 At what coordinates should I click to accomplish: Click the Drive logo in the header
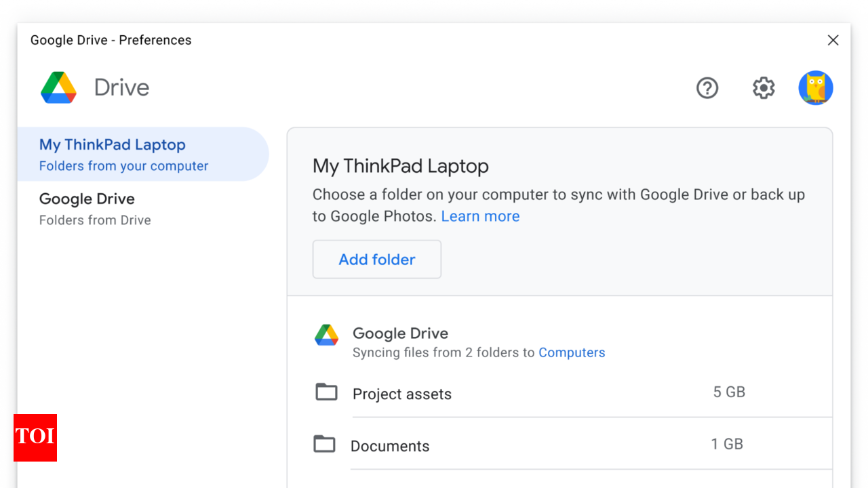click(58, 88)
